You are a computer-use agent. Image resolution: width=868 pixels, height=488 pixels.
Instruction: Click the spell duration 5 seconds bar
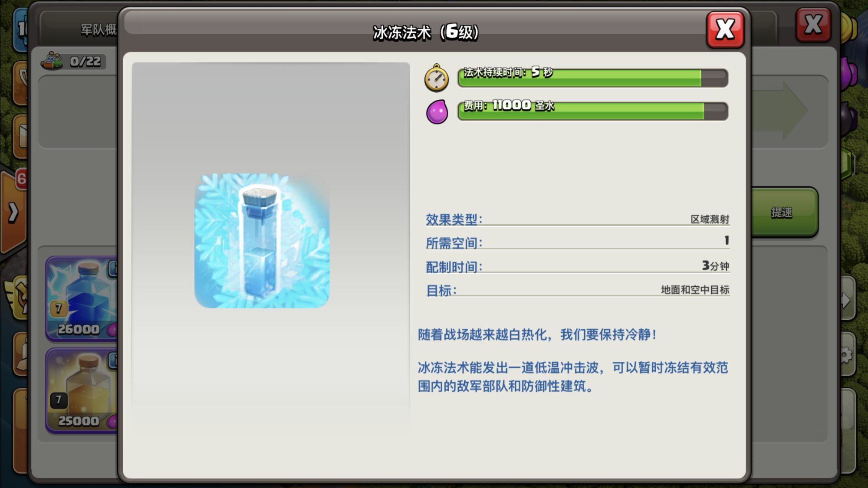point(592,78)
